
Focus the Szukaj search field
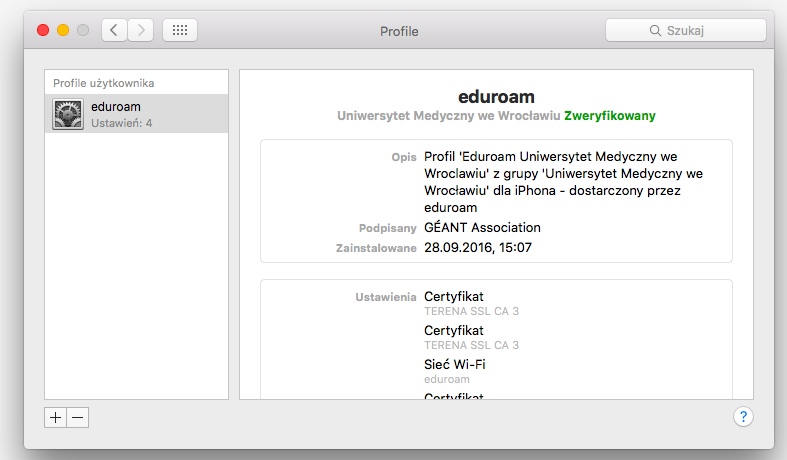click(700, 31)
